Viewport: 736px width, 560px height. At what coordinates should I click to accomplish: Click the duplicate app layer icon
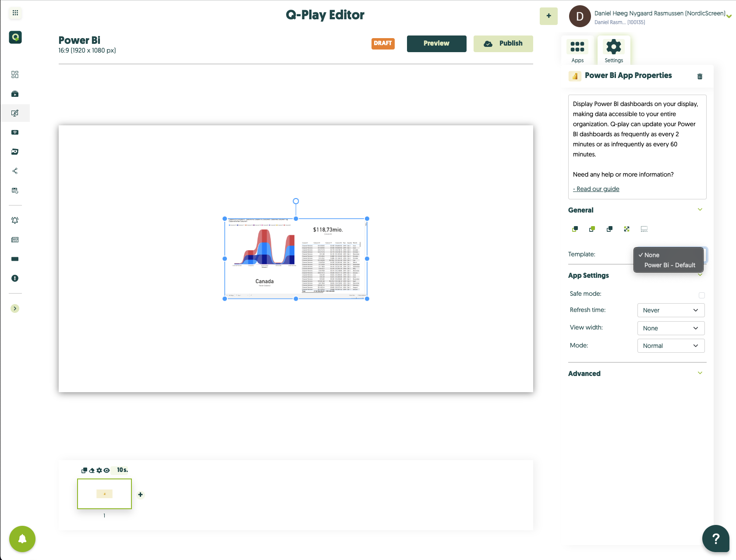[x=609, y=229]
